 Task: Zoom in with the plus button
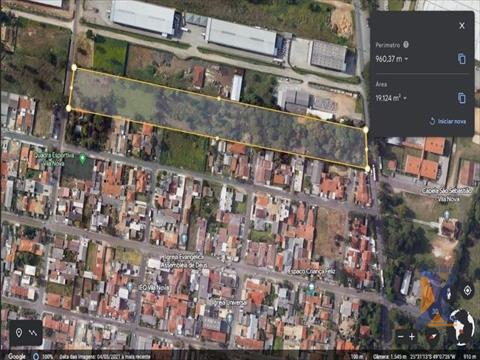pyautogui.click(x=412, y=337)
